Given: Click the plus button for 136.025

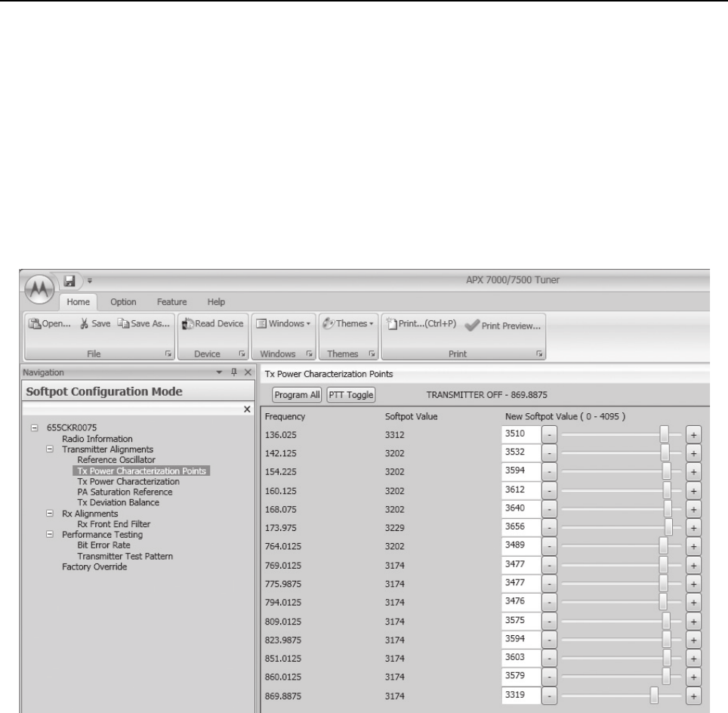Looking at the screenshot, I should click(693, 435).
